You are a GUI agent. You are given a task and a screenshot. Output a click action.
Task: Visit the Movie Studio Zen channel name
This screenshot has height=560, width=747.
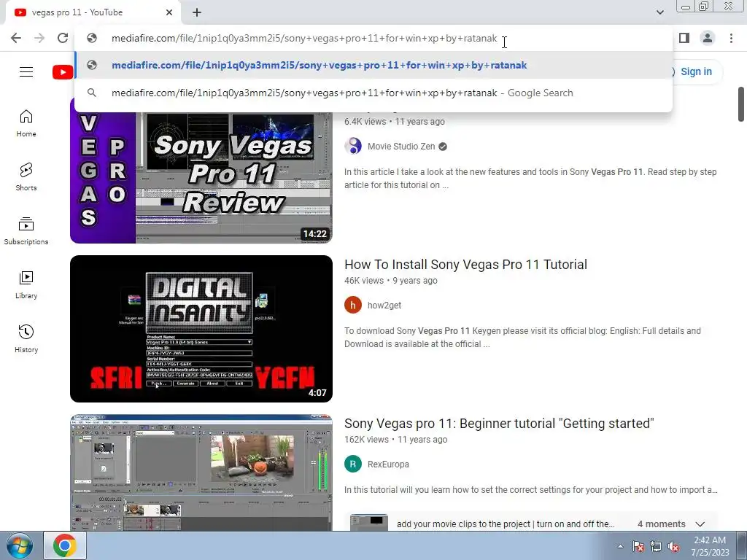coord(401,146)
